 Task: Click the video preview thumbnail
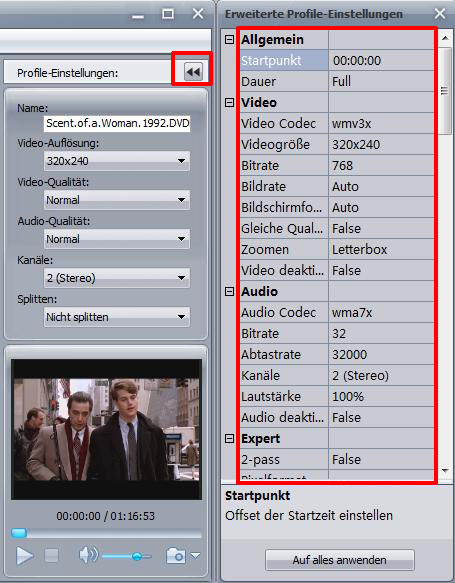(x=106, y=429)
